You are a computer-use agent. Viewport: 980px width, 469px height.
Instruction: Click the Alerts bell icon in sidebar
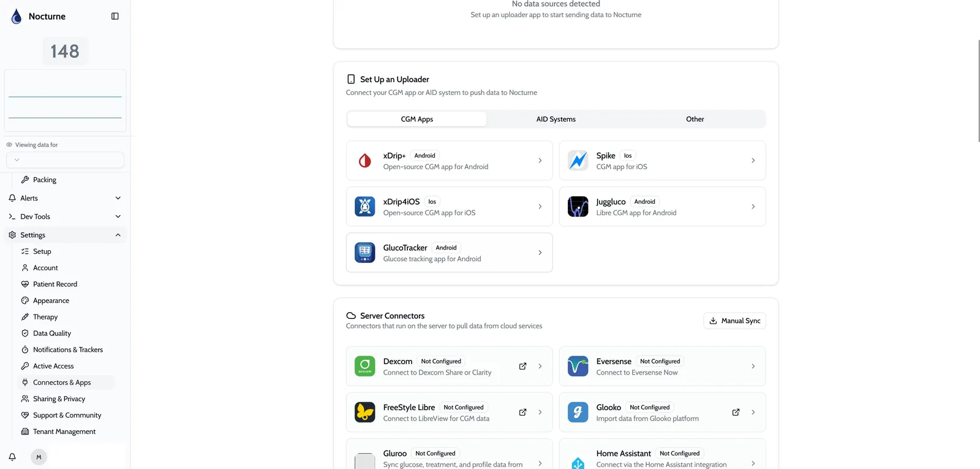pos(12,198)
